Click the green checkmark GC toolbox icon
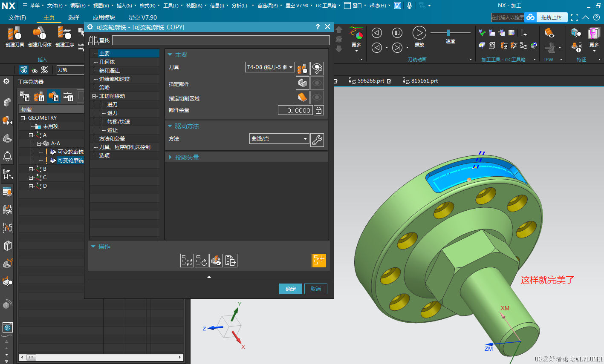 [482, 33]
